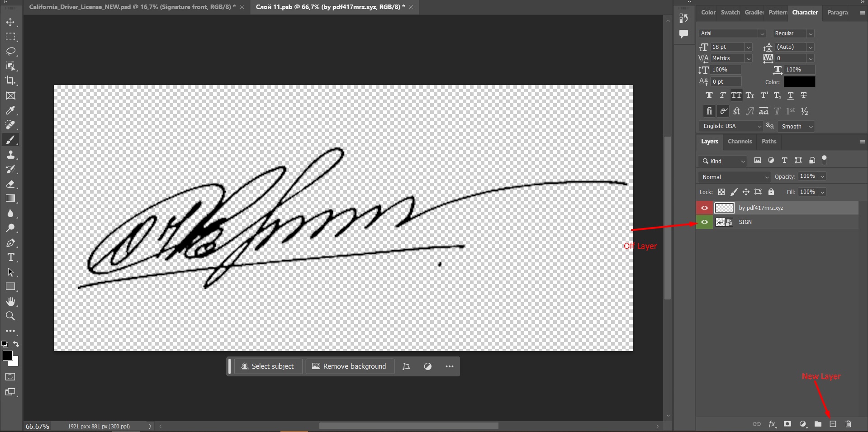Select the Eraser tool
The image size is (868, 432).
(11, 184)
